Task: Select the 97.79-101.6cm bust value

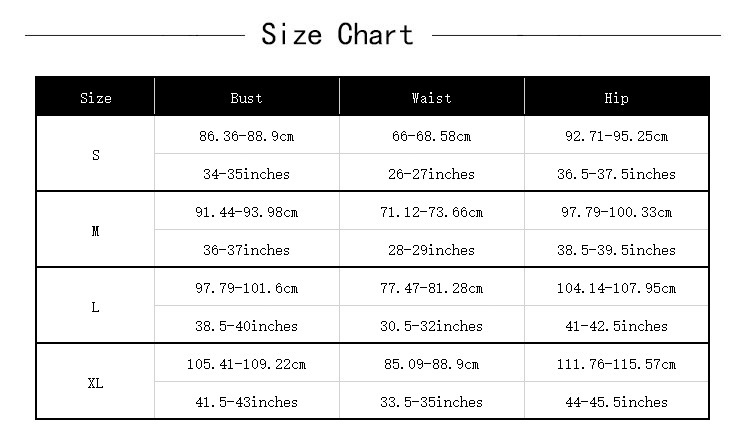Action: [246, 288]
